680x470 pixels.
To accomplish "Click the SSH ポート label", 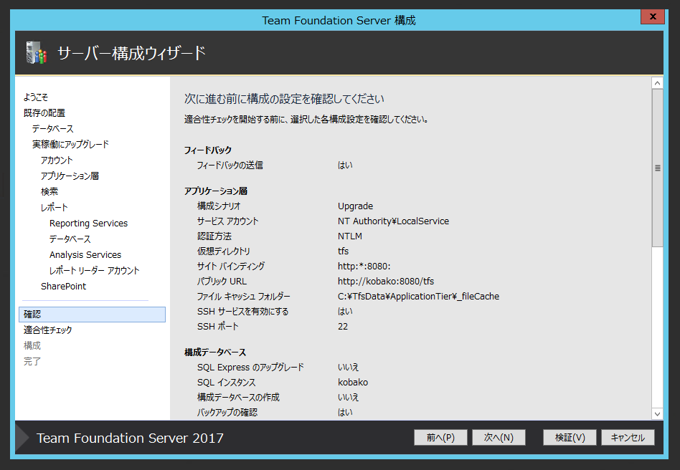I will point(218,326).
